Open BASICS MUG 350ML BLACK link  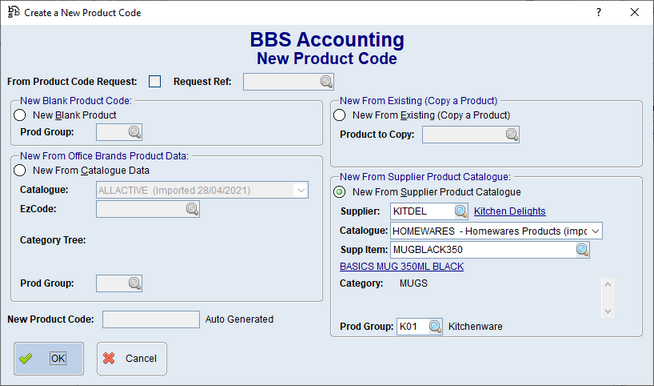tap(402, 266)
